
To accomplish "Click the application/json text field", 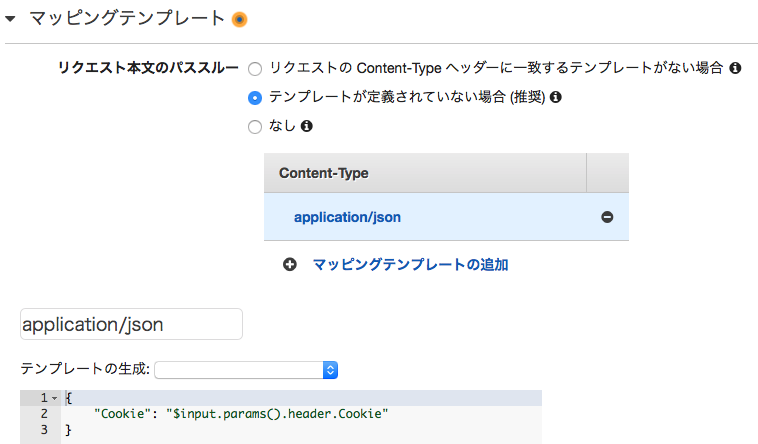I will [131, 324].
